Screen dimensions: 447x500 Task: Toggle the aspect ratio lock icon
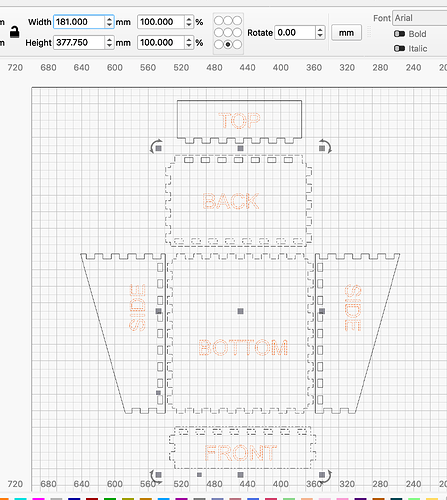click(x=14, y=32)
